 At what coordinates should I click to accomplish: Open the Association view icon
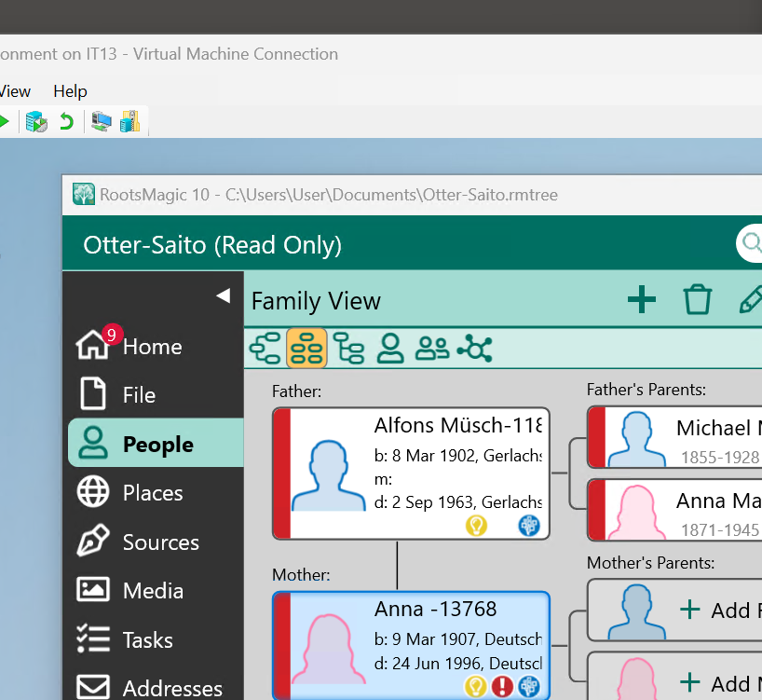pos(475,349)
